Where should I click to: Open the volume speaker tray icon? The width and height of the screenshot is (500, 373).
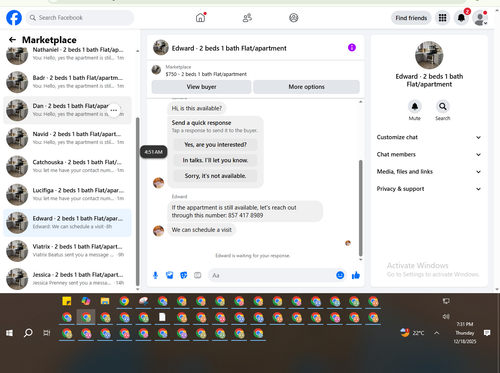pos(446,317)
